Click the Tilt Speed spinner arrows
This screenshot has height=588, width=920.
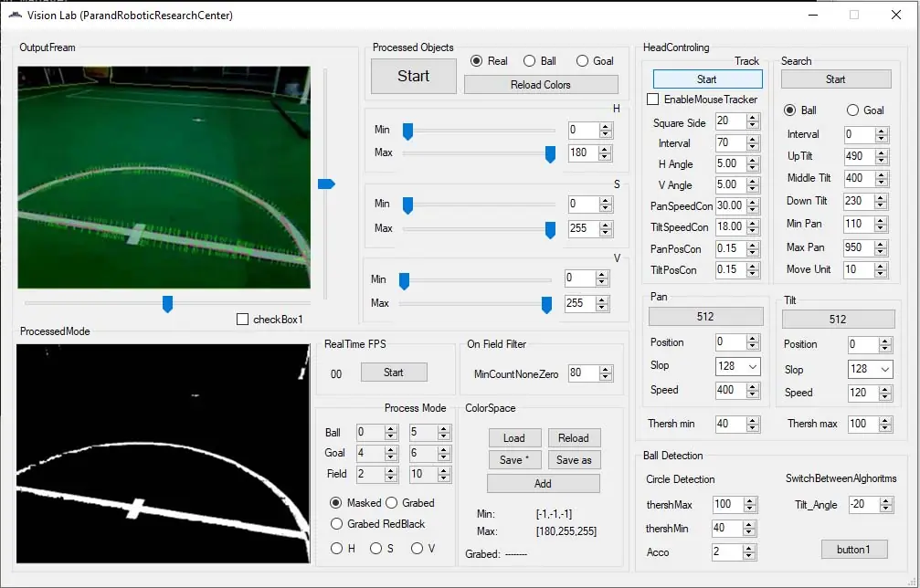[885, 393]
